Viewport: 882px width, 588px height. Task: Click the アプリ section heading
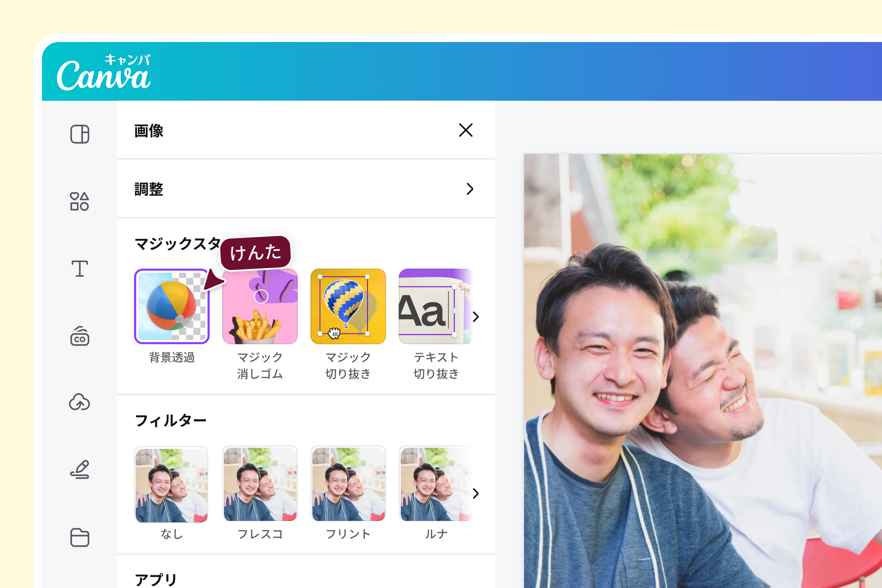coord(156,579)
